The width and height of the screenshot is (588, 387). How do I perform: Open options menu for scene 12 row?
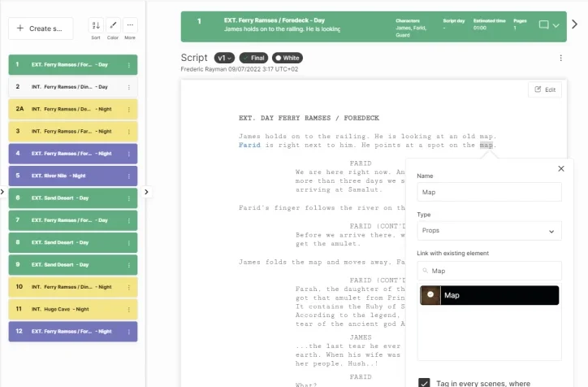(129, 332)
